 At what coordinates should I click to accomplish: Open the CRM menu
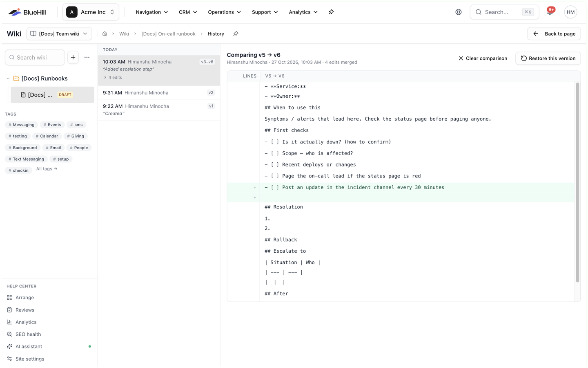(188, 12)
